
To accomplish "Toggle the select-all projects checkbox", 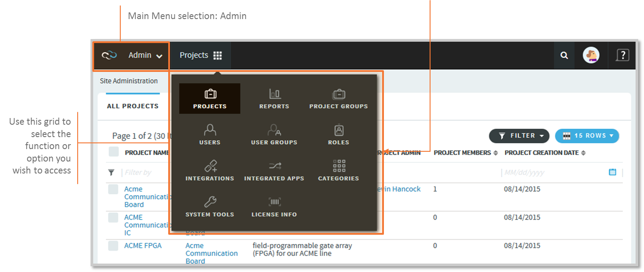I will point(114,152).
